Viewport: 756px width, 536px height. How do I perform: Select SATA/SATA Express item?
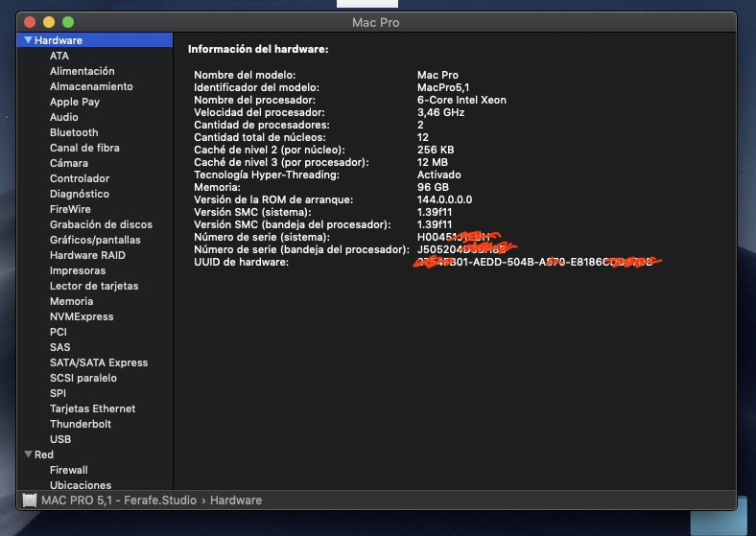point(99,362)
